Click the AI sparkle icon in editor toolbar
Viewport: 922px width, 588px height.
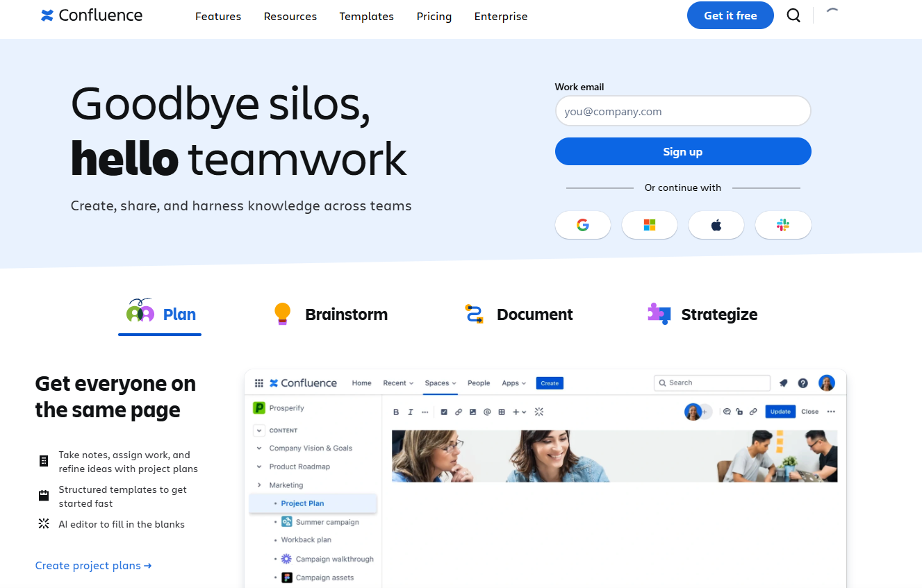(x=539, y=412)
